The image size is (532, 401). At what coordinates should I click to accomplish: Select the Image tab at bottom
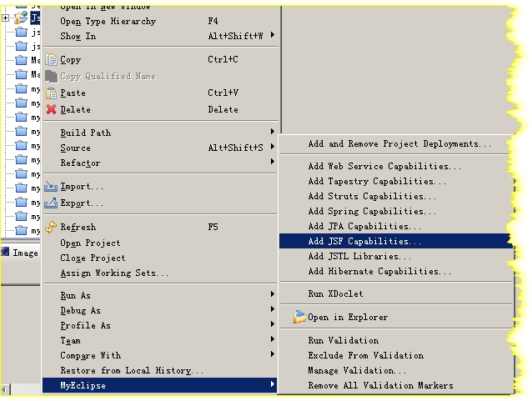(x=20, y=253)
